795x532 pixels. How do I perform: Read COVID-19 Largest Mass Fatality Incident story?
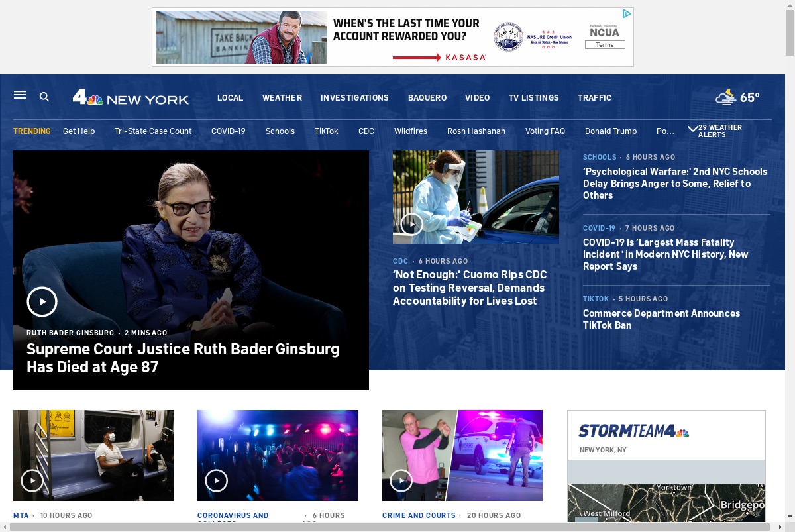[666, 254]
